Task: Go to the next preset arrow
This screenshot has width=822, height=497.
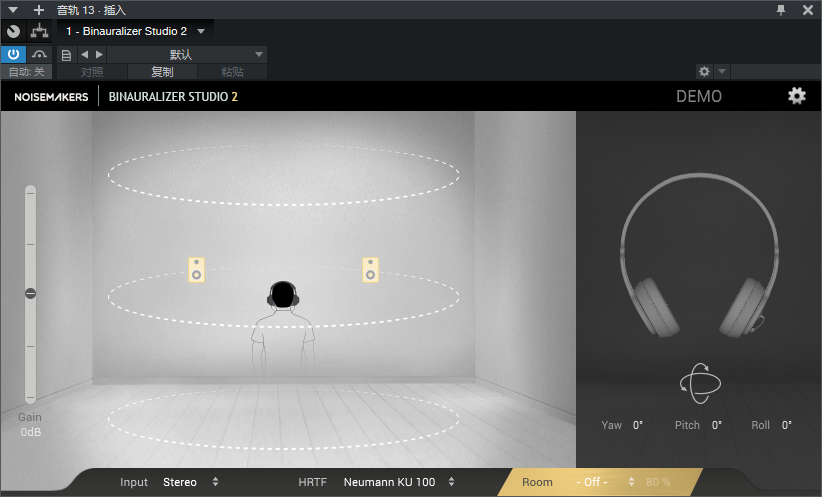Action: click(x=99, y=54)
